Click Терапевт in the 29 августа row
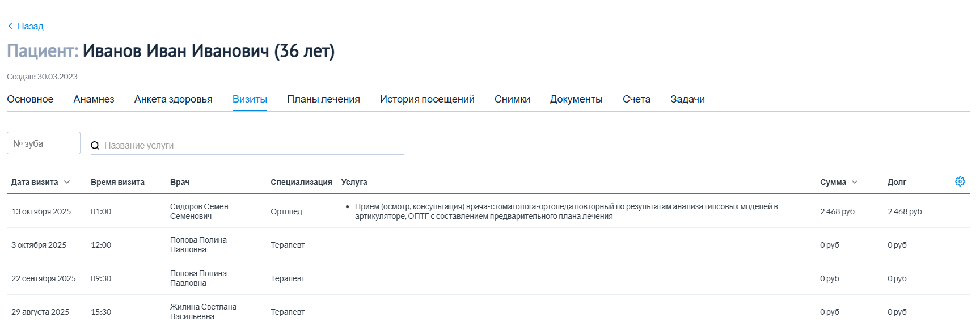The height and width of the screenshot is (326, 980). (288, 312)
